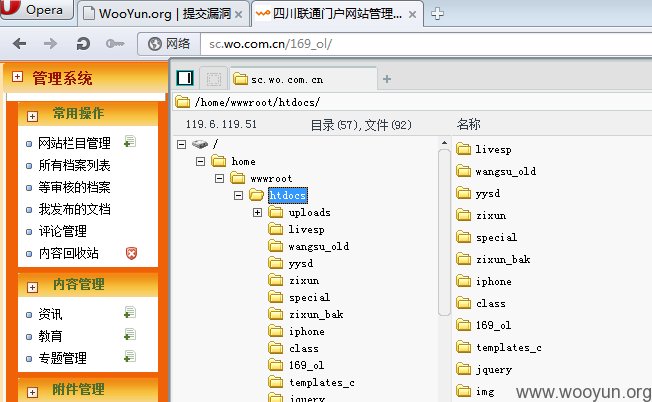This screenshot has width=652, height=402.
Task: Open 169_ol folder in file list
Action: pyautogui.click(x=494, y=325)
